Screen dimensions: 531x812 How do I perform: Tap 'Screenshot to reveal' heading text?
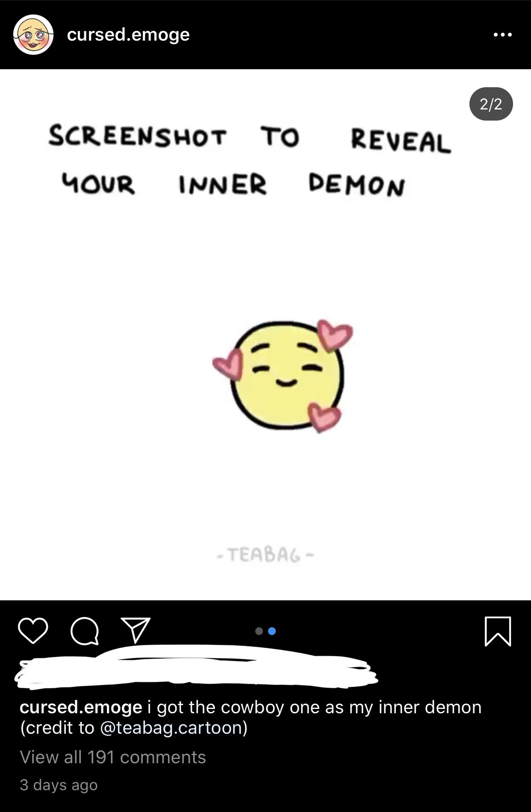click(x=250, y=139)
